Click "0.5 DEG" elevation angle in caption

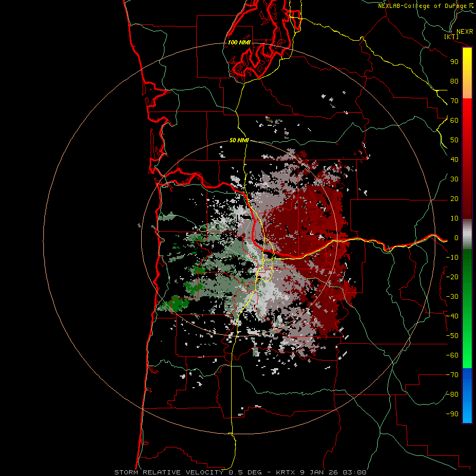(x=245, y=472)
